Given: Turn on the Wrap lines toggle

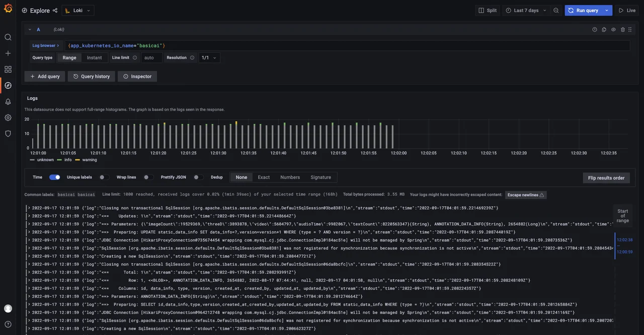Looking at the screenshot, I should (x=148, y=177).
